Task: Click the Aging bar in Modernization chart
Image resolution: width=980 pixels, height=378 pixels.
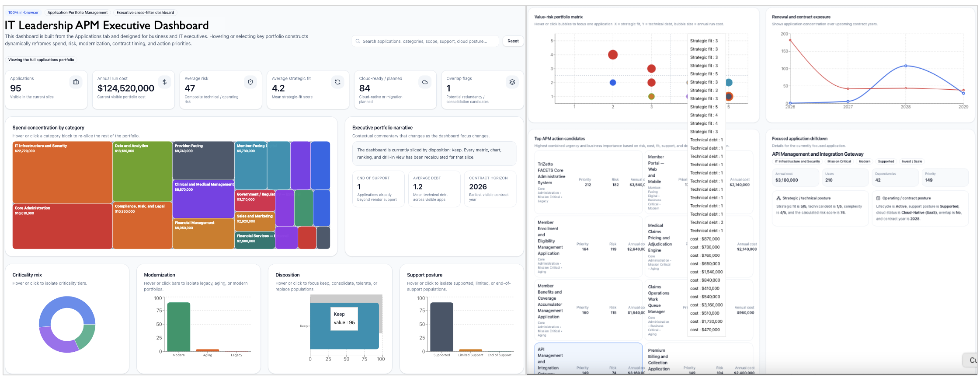Action: point(208,350)
